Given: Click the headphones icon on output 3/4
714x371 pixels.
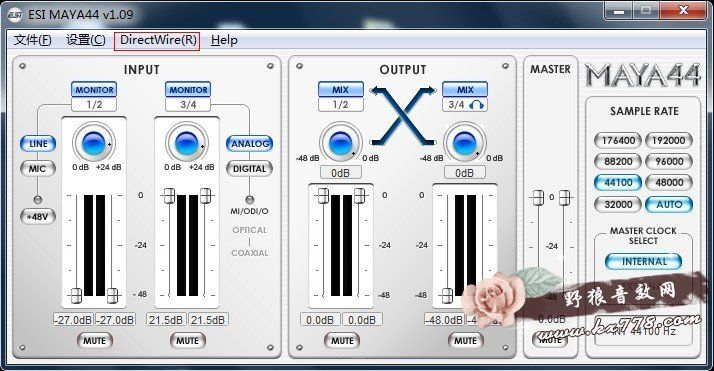Looking at the screenshot, I should (476, 105).
